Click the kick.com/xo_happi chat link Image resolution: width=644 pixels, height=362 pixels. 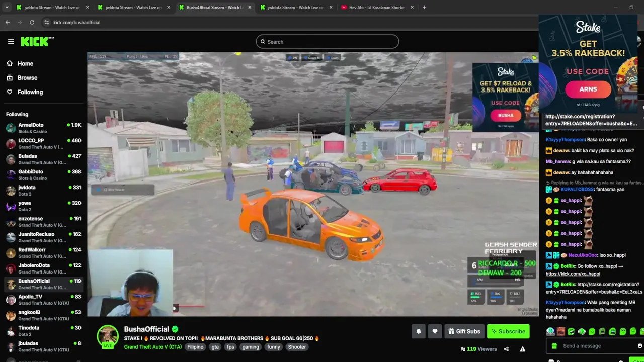(573, 274)
